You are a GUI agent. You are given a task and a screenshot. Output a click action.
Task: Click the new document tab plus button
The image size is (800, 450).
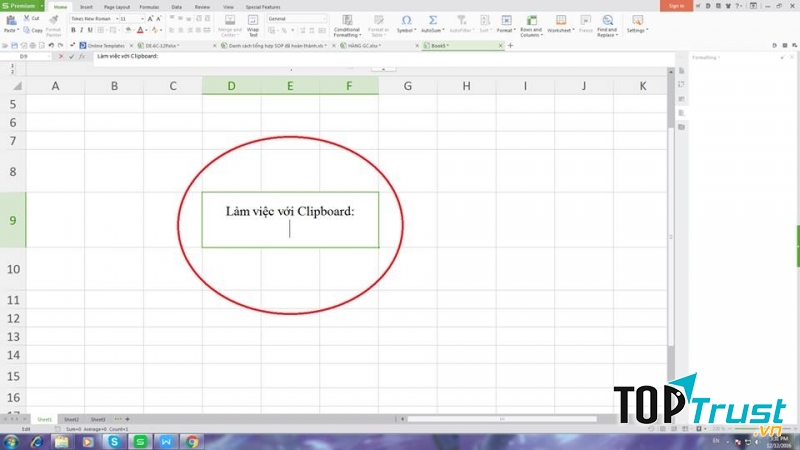510,45
